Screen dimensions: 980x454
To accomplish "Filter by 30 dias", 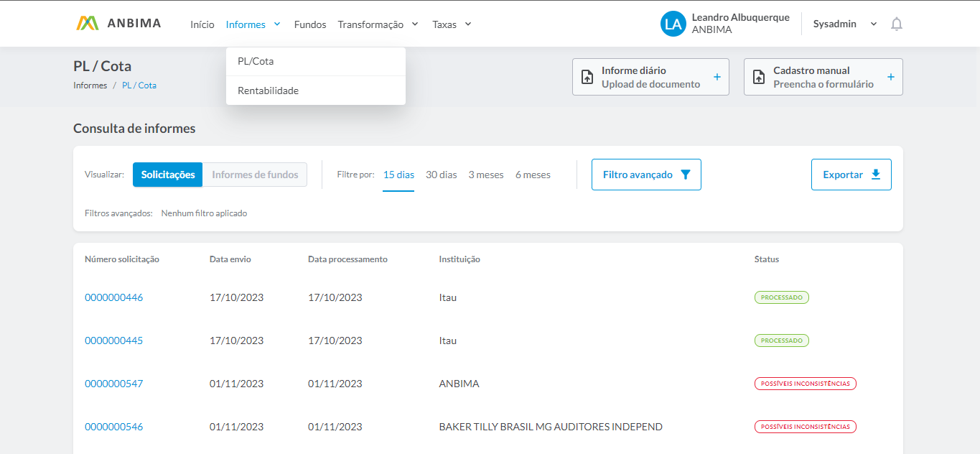I will click(442, 175).
